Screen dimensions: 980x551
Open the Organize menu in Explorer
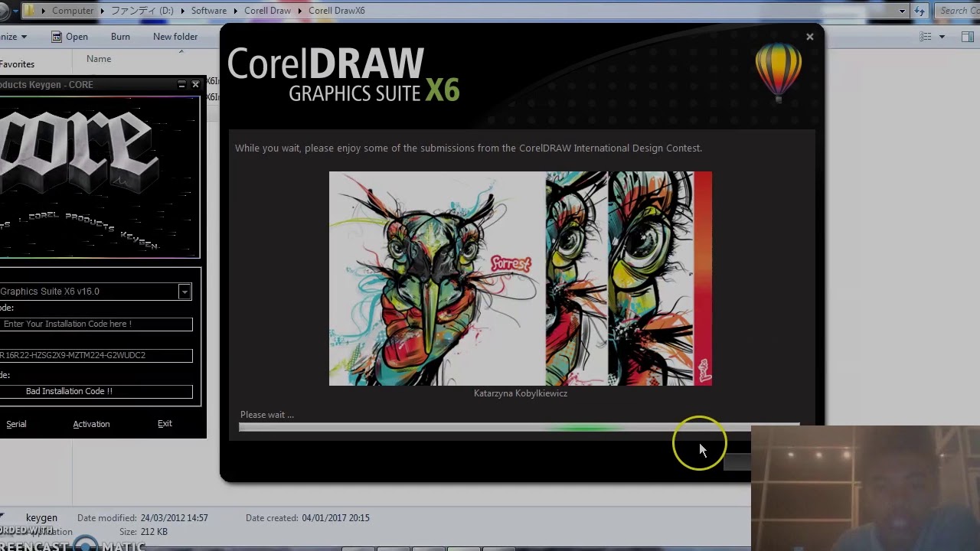point(14,37)
